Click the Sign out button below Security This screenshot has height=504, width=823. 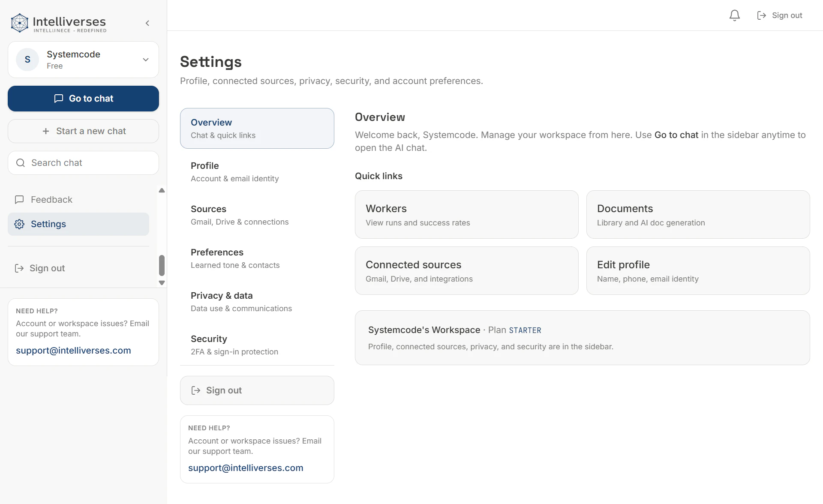coord(257,390)
